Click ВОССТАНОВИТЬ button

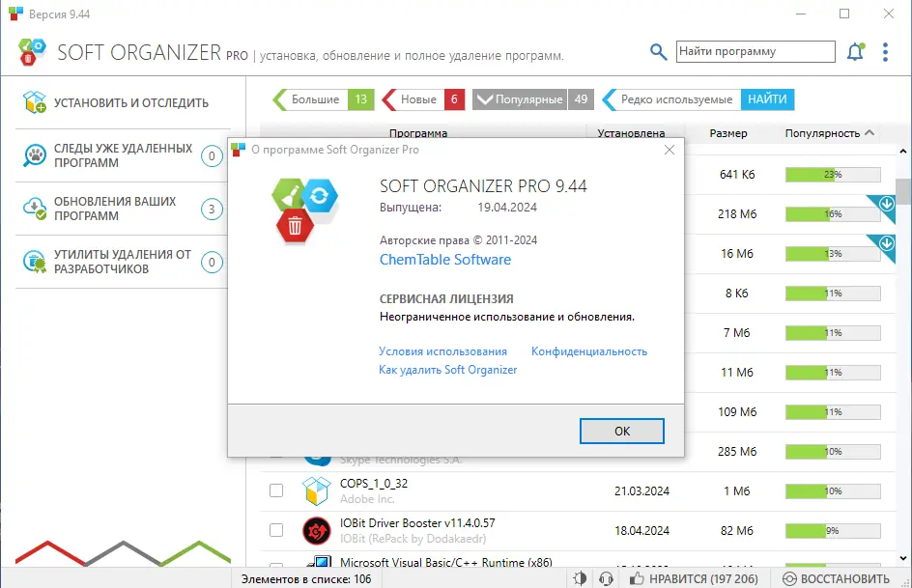[836, 578]
